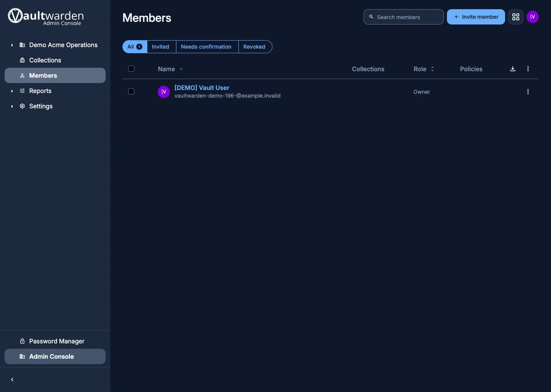Image resolution: width=551 pixels, height=392 pixels.
Task: Open Collections in the sidebar
Action: pyautogui.click(x=55, y=60)
